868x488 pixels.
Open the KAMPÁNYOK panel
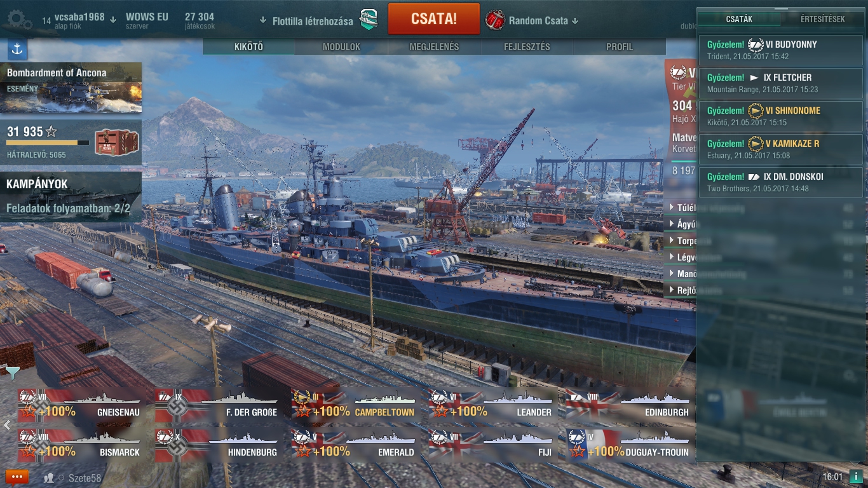tap(71, 196)
